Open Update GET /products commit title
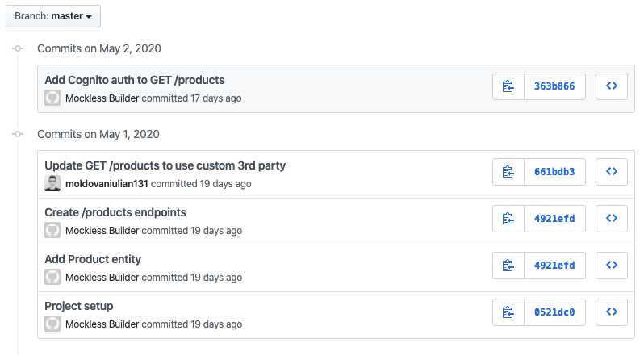 click(165, 165)
